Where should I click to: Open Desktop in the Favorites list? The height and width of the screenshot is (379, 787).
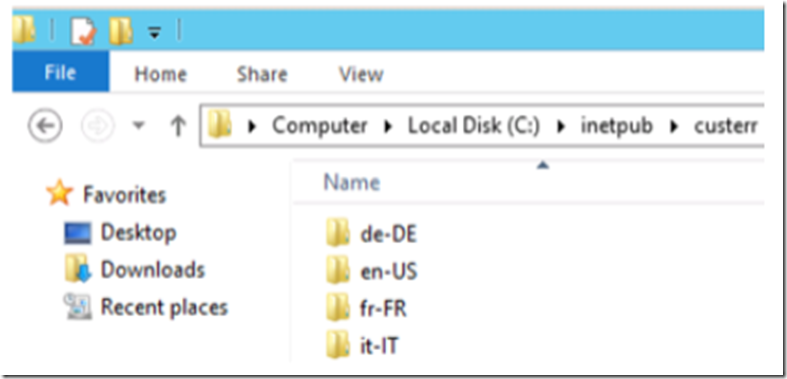[139, 232]
